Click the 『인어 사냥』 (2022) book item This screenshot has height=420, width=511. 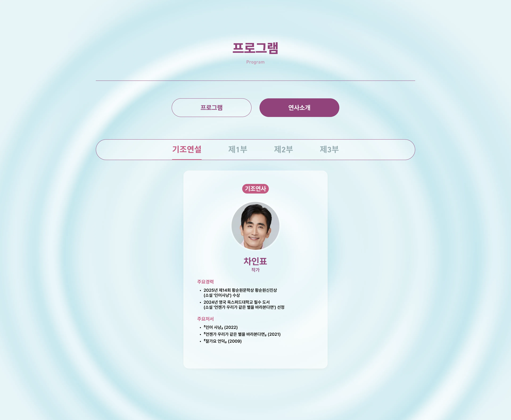(x=220, y=327)
